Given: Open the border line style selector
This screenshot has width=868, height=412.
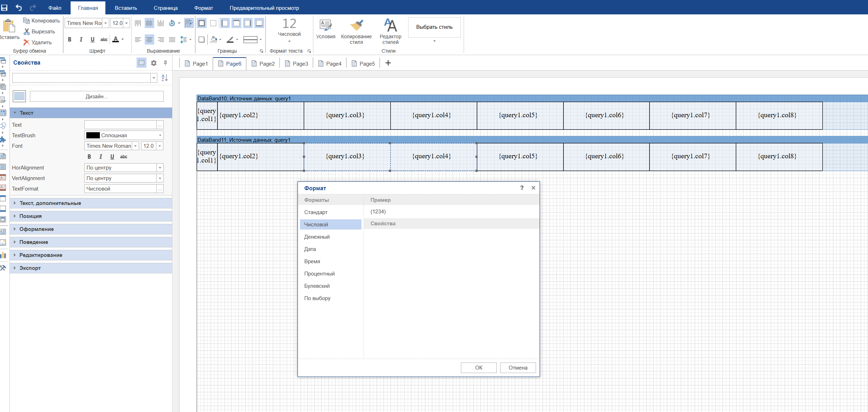Looking at the screenshot, I should click(253, 39).
